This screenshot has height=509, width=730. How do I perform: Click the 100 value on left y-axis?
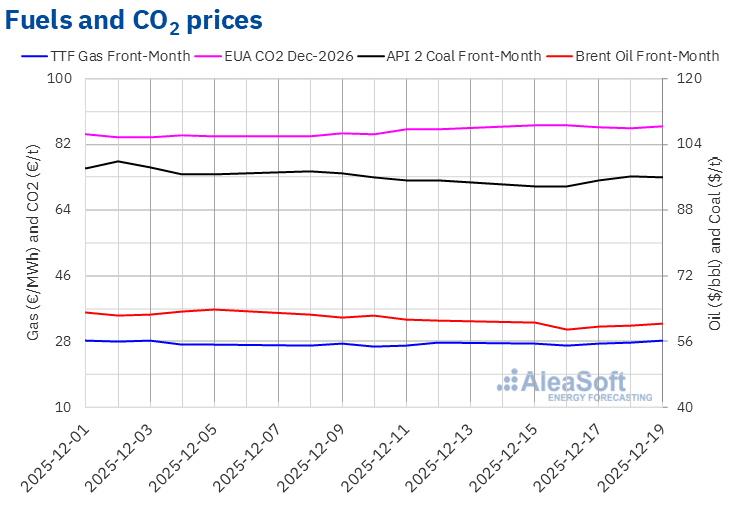(x=62, y=78)
